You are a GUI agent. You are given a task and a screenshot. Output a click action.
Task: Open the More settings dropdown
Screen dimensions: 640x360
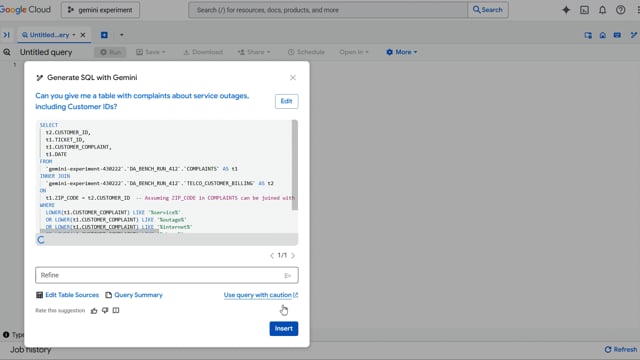click(402, 52)
